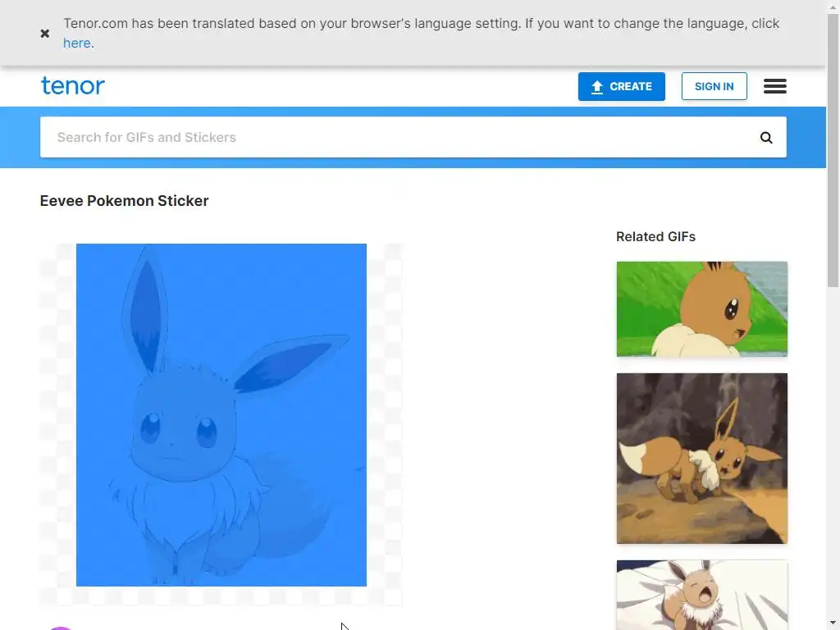Open related GIF of Eevee running in cave
This screenshot has width=840, height=630.
pos(702,459)
